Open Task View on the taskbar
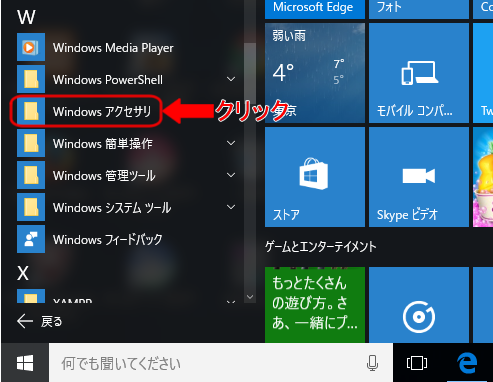The height and width of the screenshot is (382, 493). (417, 363)
